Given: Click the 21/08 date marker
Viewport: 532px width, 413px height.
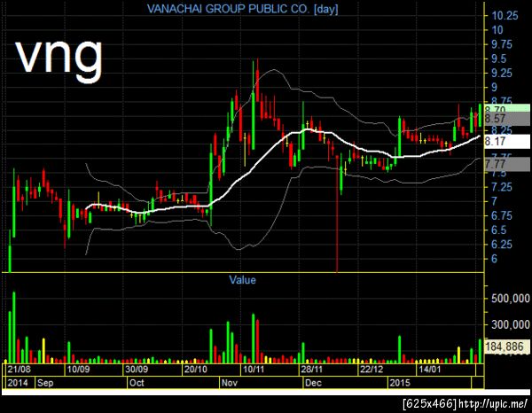Looking at the screenshot, I should coord(19,370).
